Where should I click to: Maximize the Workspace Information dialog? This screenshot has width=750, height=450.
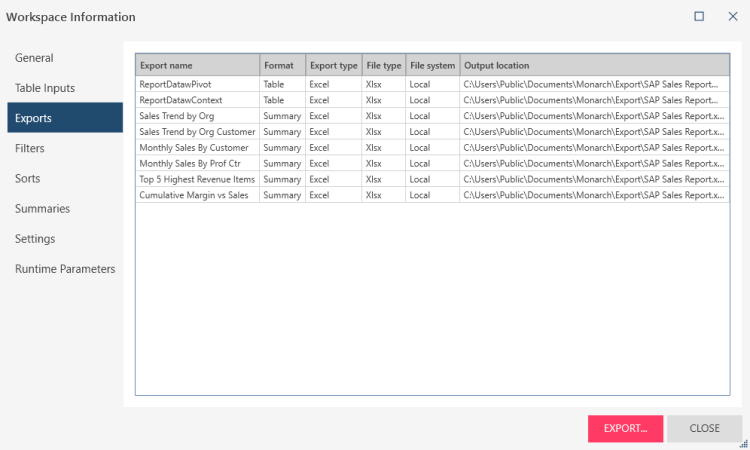(699, 16)
